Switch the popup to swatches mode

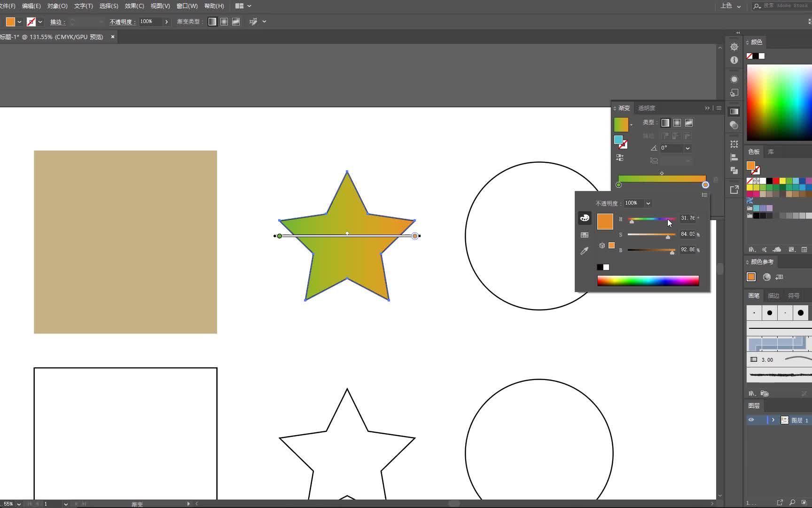585,235
